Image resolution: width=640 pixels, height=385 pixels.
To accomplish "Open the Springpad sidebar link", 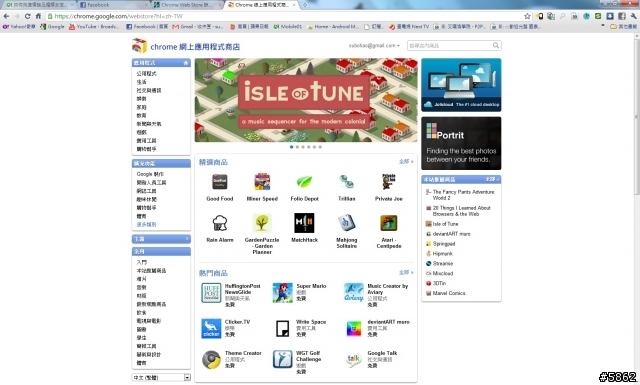I will coord(444,244).
